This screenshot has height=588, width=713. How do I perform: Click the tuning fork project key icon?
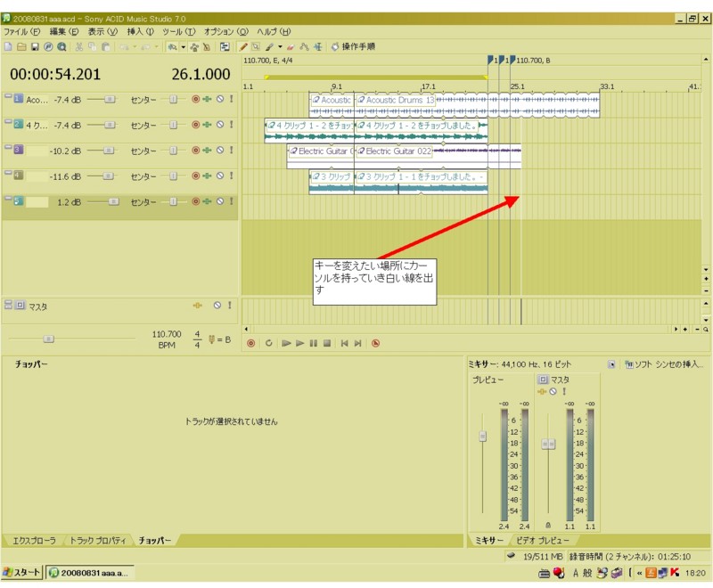pyautogui.click(x=211, y=339)
